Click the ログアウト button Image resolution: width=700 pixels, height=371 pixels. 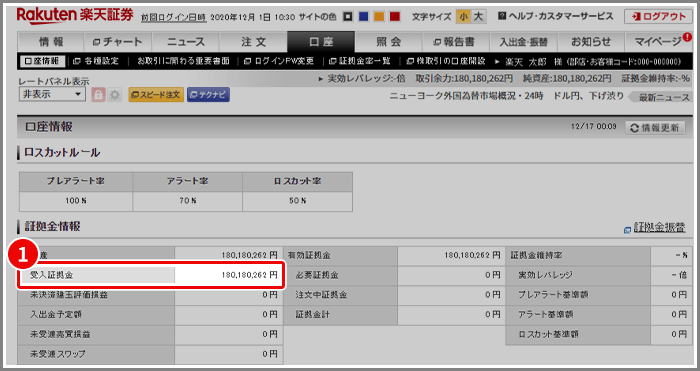pos(659,17)
